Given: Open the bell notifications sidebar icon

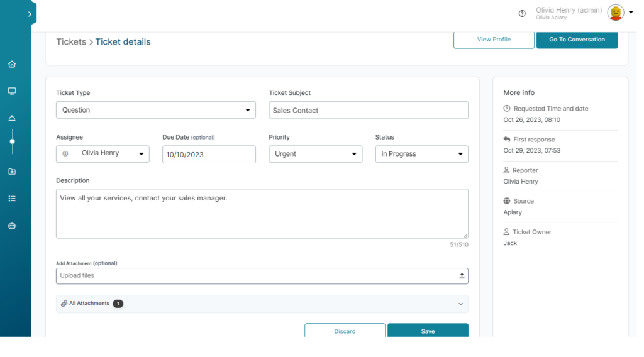Looking at the screenshot, I should 12,118.
